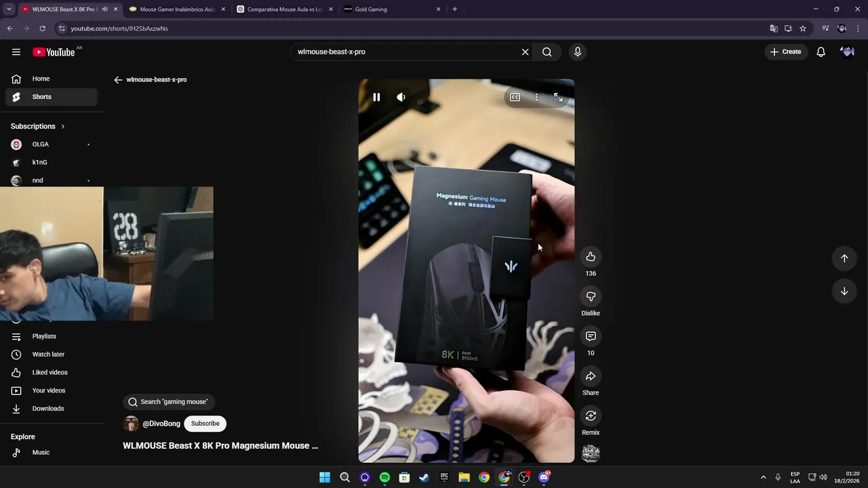Select Shorts in the sidebar
The image size is (868, 488).
point(52,97)
